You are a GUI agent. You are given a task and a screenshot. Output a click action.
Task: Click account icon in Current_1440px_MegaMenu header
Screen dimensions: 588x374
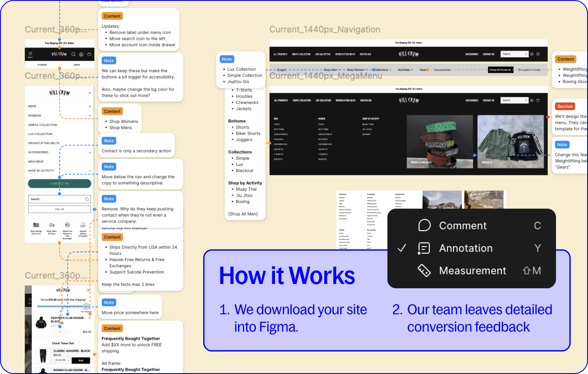point(532,100)
